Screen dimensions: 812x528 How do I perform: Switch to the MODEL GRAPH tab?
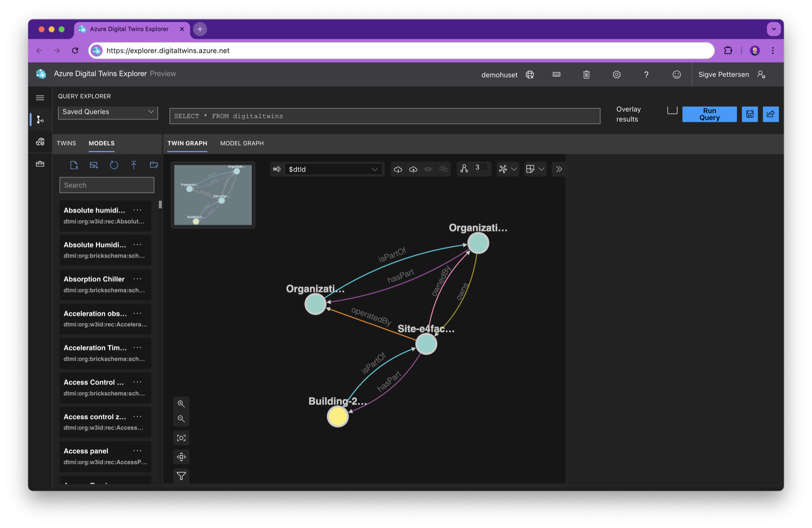coord(242,143)
